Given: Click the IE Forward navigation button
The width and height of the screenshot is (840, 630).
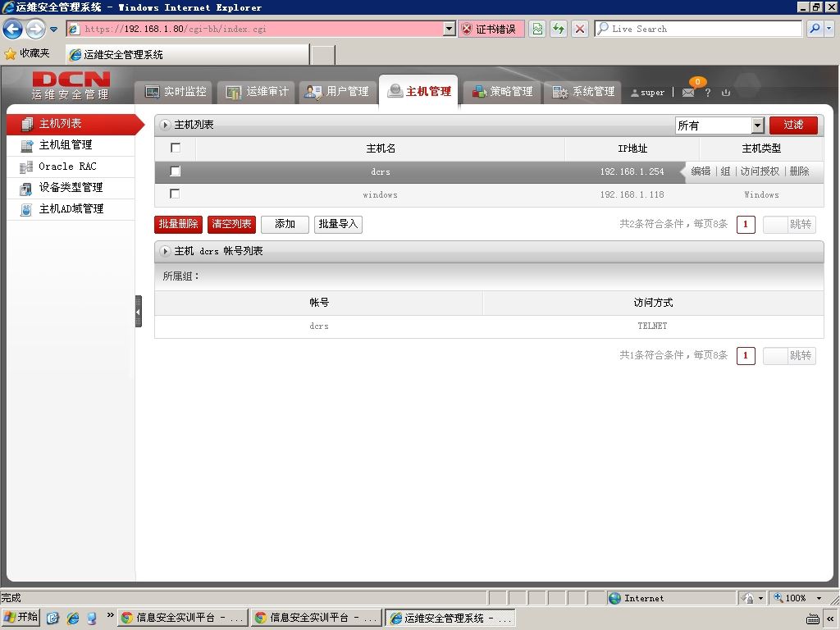Looking at the screenshot, I should tap(35, 29).
